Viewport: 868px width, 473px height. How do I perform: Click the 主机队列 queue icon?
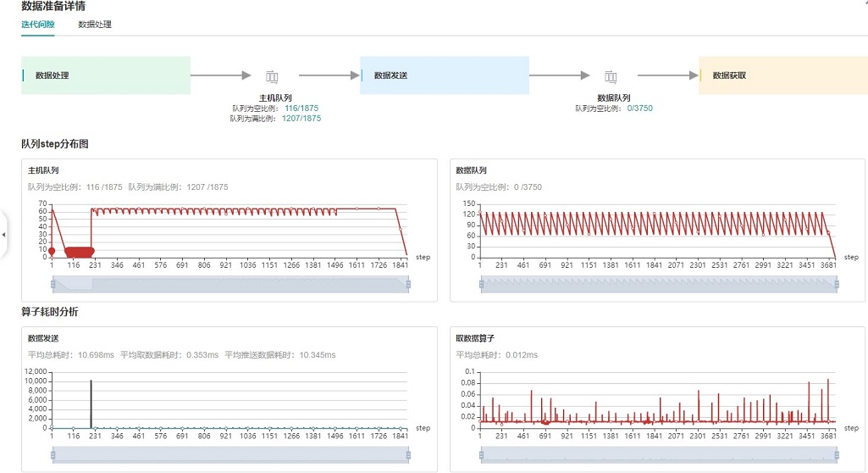tap(272, 76)
